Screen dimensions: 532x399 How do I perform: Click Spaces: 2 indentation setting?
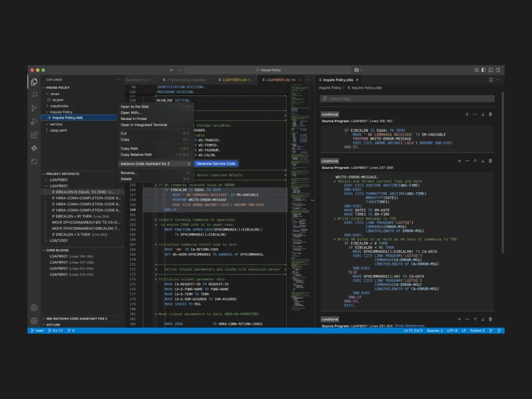pyautogui.click(x=435, y=330)
